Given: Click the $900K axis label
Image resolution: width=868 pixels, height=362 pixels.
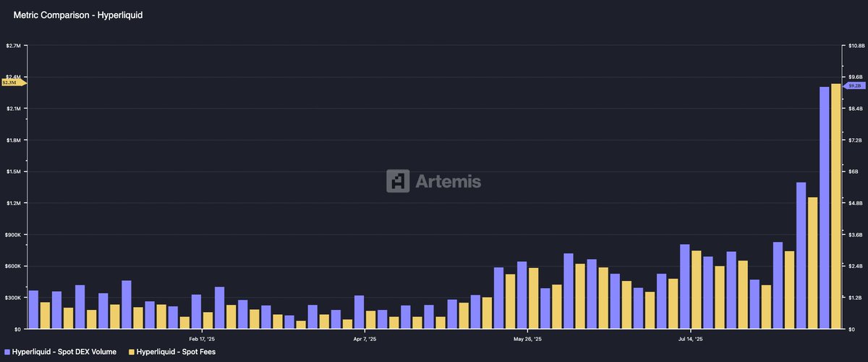Looking at the screenshot, I should (14, 235).
